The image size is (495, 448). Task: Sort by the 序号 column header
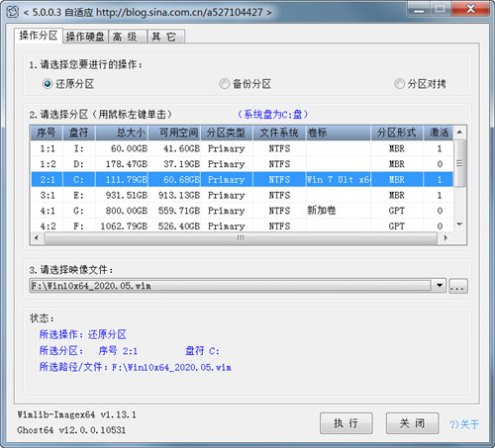coord(47,133)
